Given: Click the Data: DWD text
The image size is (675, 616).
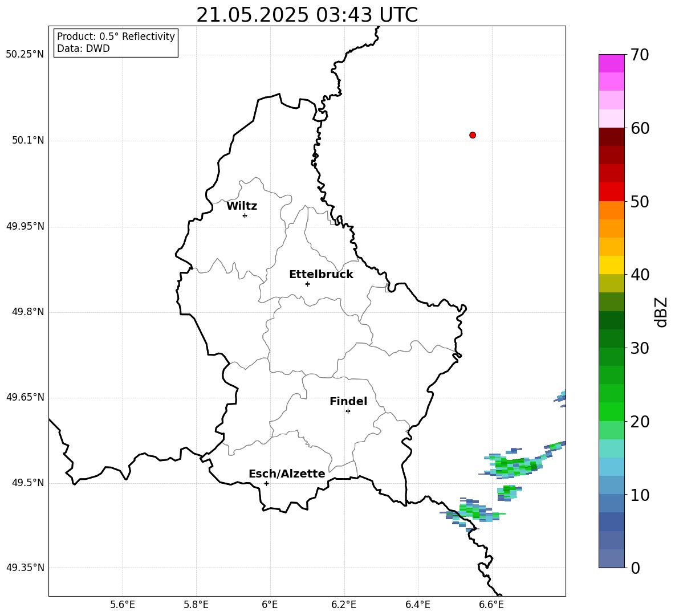Looking at the screenshot, I should click(83, 48).
